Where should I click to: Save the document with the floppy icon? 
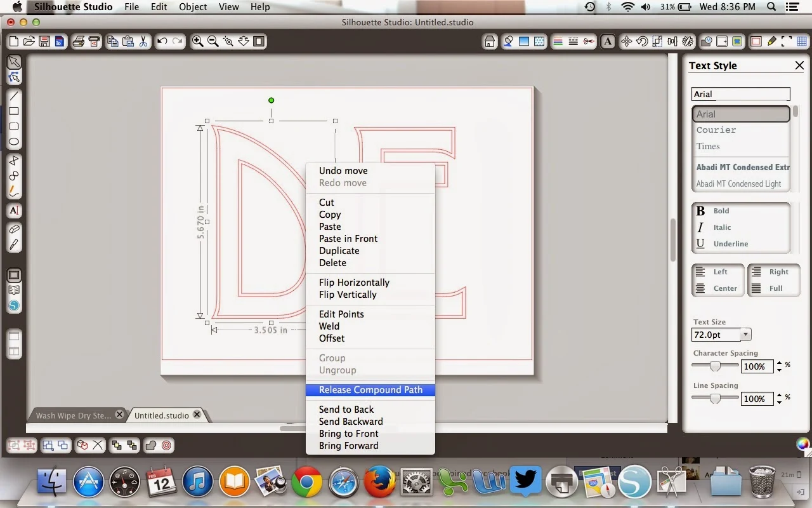pos(44,42)
